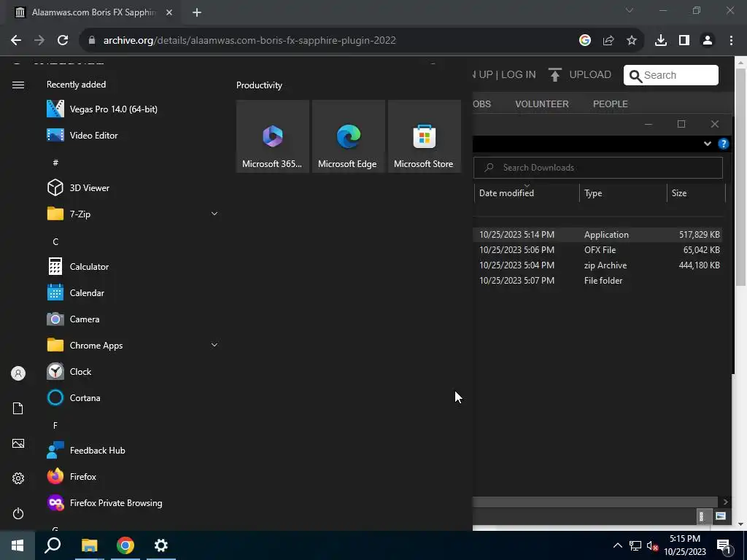
Task: Open the Microsoft 365 tile
Action: pyautogui.click(x=273, y=136)
